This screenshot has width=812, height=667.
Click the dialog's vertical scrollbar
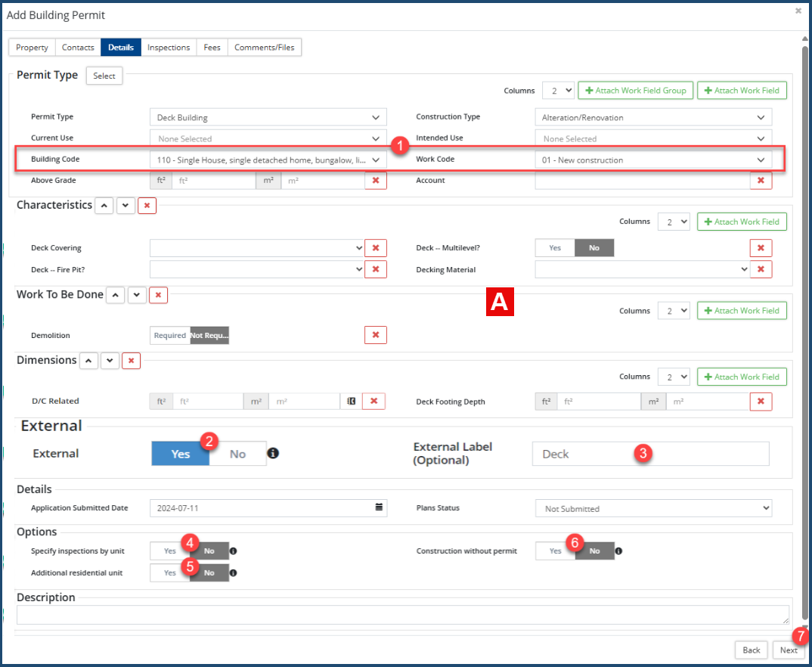pyautogui.click(x=805, y=331)
